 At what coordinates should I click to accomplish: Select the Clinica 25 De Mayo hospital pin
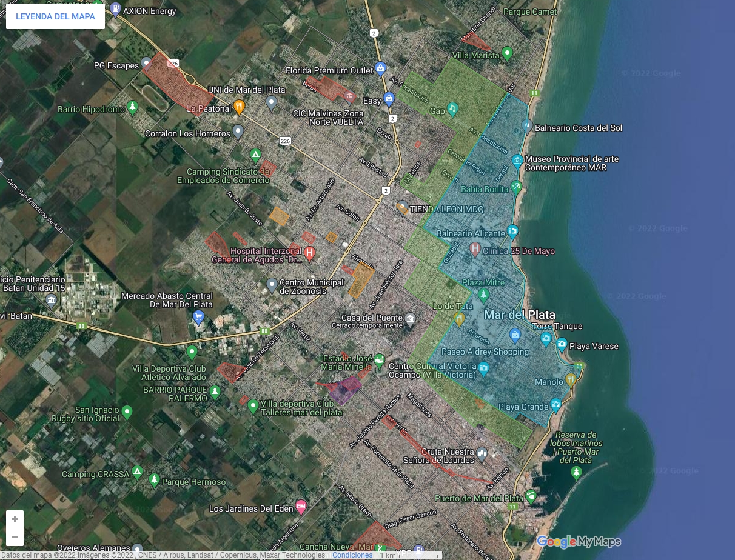[475, 249]
